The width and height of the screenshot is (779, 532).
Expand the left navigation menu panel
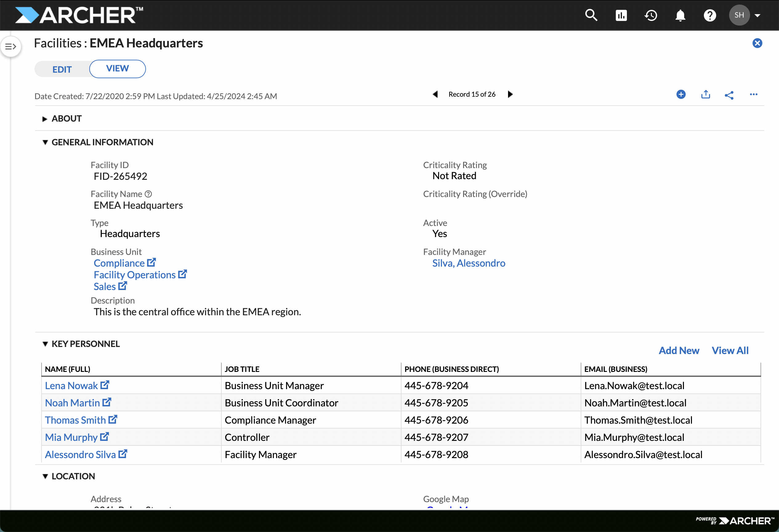(x=11, y=46)
